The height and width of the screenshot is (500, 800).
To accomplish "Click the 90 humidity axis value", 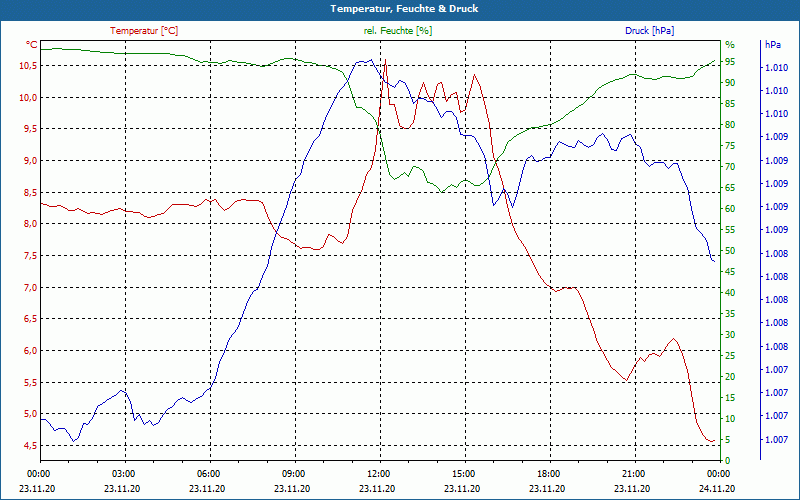I will pos(730,83).
